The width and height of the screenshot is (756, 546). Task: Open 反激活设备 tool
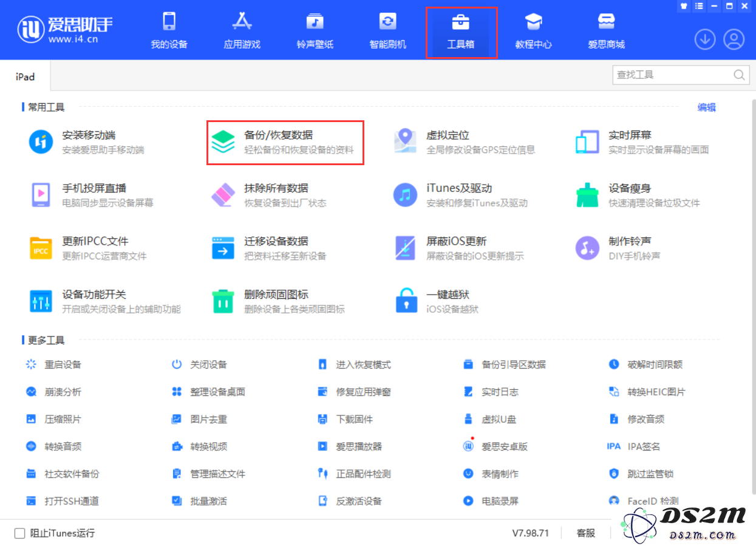[350, 501]
